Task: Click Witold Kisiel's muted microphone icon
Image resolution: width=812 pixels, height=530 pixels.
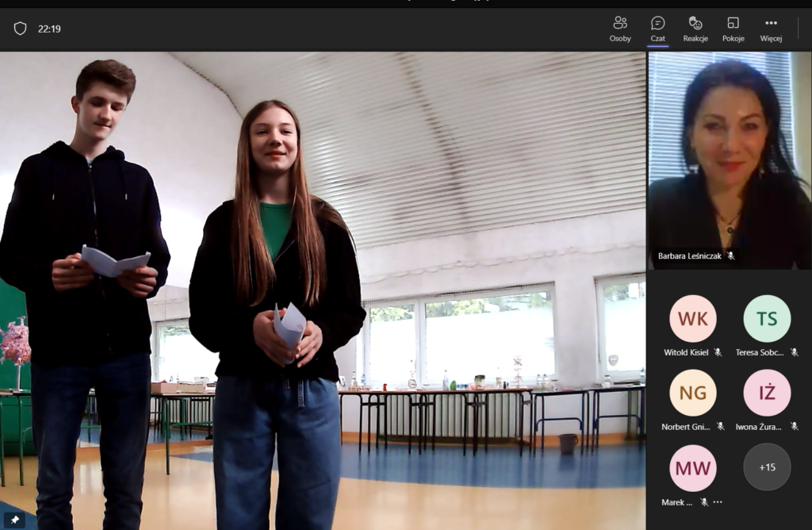Action: (x=718, y=352)
